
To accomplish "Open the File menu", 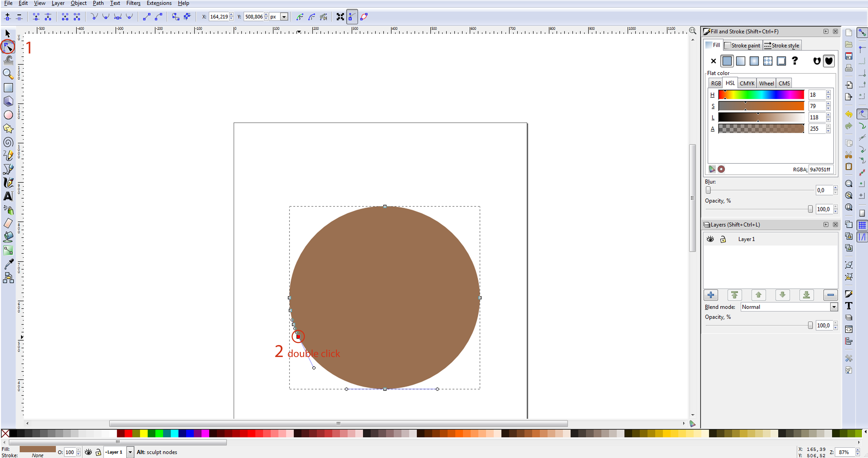I will [8, 3].
